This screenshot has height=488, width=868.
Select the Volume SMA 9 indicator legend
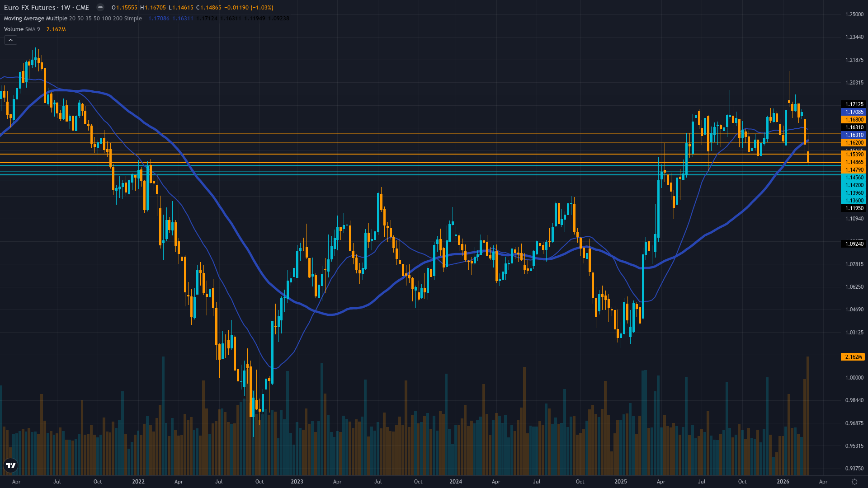click(22, 29)
